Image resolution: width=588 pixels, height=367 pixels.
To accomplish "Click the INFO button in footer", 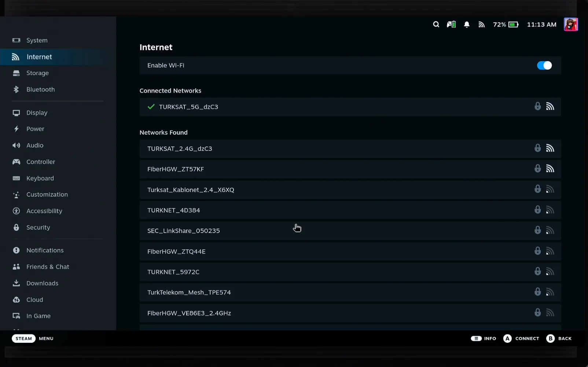I will (x=484, y=338).
